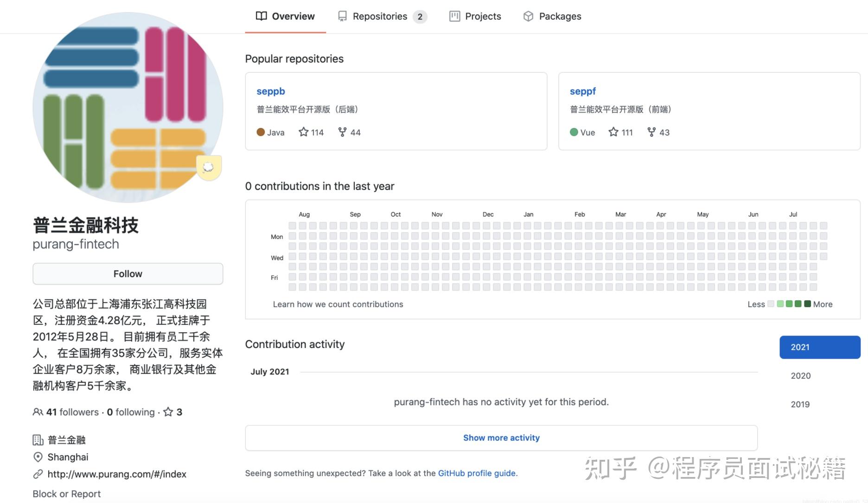The width and height of the screenshot is (868, 503).
Task: Click the Follow button
Action: pos(128,273)
